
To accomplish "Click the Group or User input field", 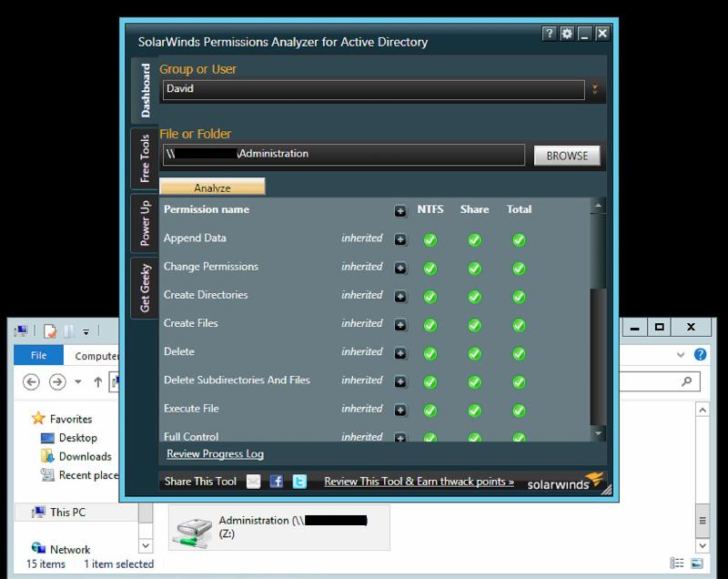I will pyautogui.click(x=373, y=89).
